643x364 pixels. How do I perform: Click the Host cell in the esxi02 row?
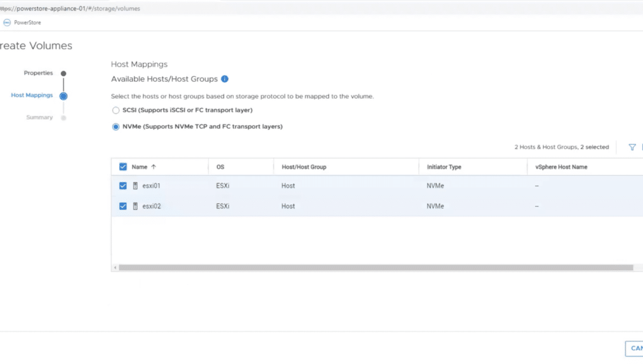pyautogui.click(x=288, y=206)
